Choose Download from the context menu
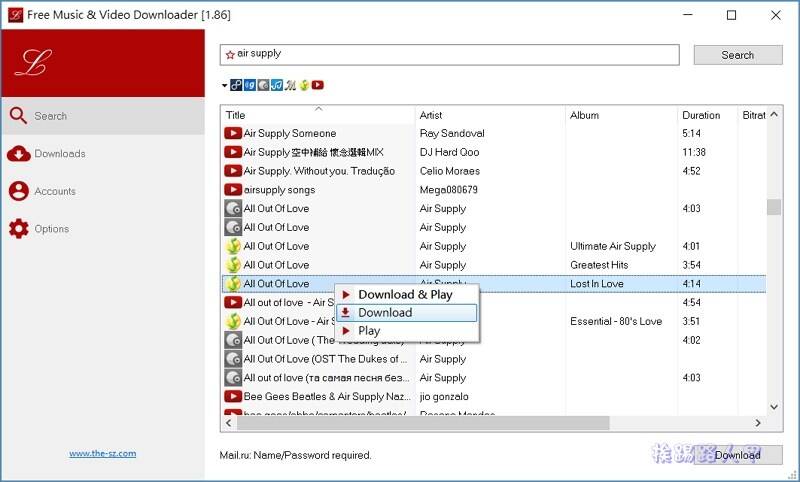 point(407,313)
